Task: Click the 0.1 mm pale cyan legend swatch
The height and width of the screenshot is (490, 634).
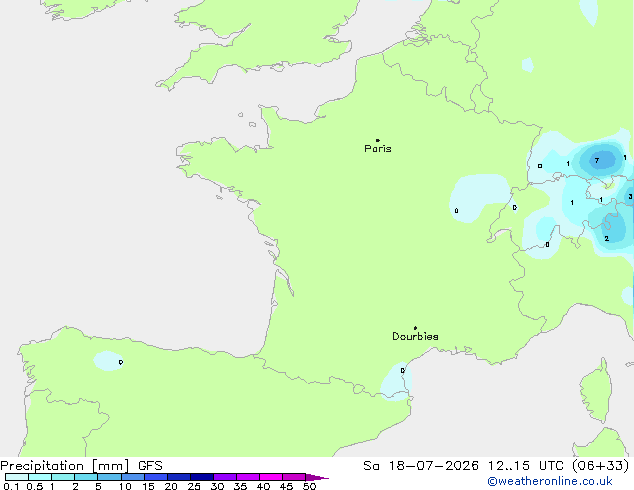Action: tap(17, 477)
